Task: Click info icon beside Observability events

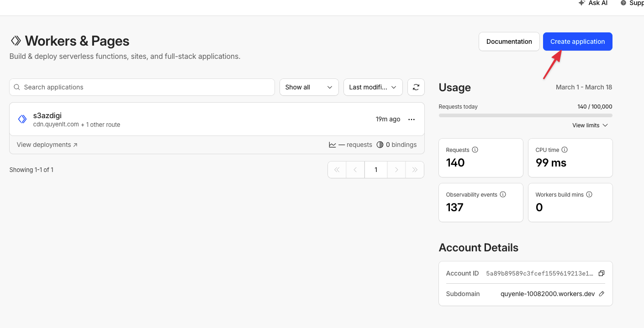Action: pyautogui.click(x=503, y=194)
